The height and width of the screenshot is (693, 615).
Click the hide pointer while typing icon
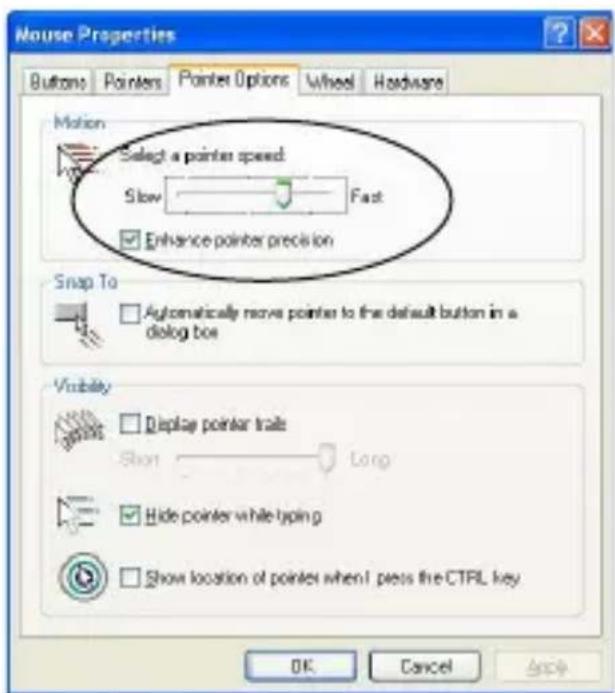coord(78,514)
